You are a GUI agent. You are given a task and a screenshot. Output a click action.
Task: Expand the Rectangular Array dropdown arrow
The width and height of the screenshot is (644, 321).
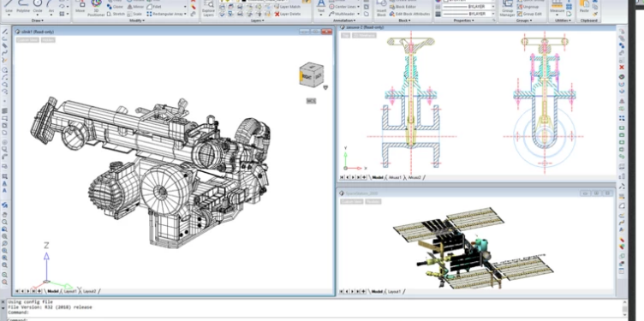pyautogui.click(x=185, y=14)
